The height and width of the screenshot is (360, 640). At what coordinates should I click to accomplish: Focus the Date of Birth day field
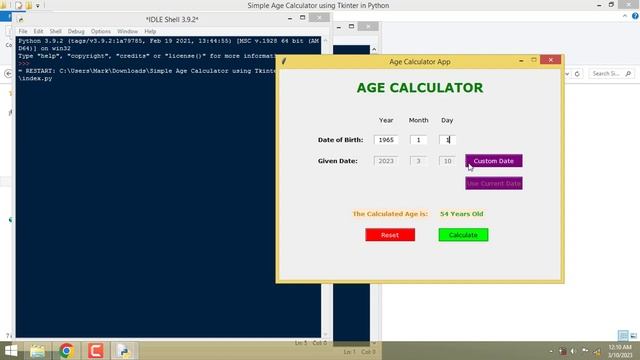pos(447,140)
